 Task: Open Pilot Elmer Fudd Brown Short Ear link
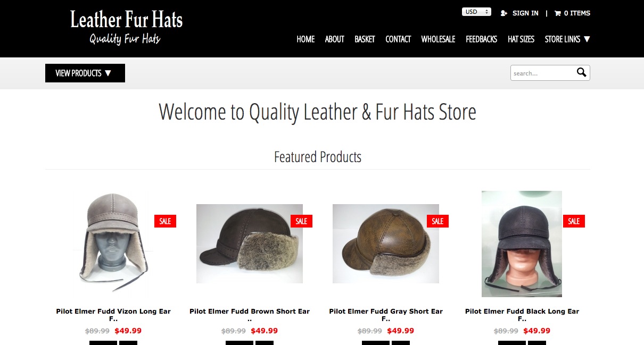click(250, 315)
